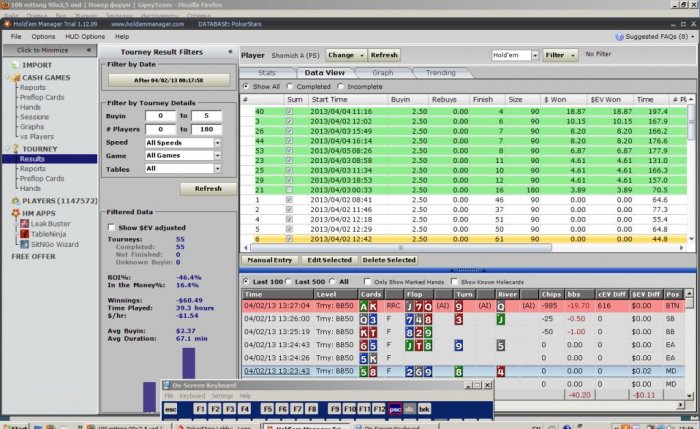
Task: Launch TableNinja app icon
Action: pyautogui.click(x=24, y=234)
